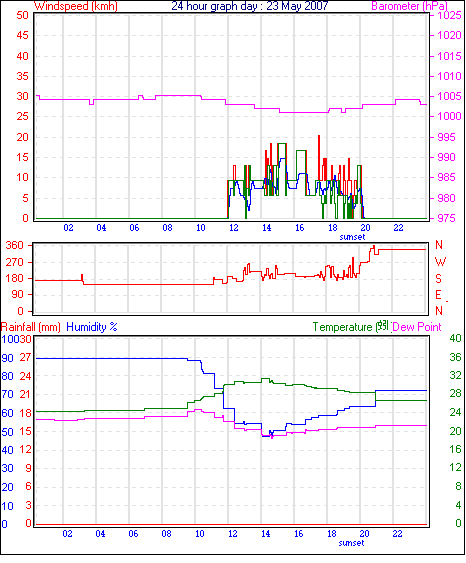Click the 360 wind direction scale value
Screen dimensions: 466x563
15,245
